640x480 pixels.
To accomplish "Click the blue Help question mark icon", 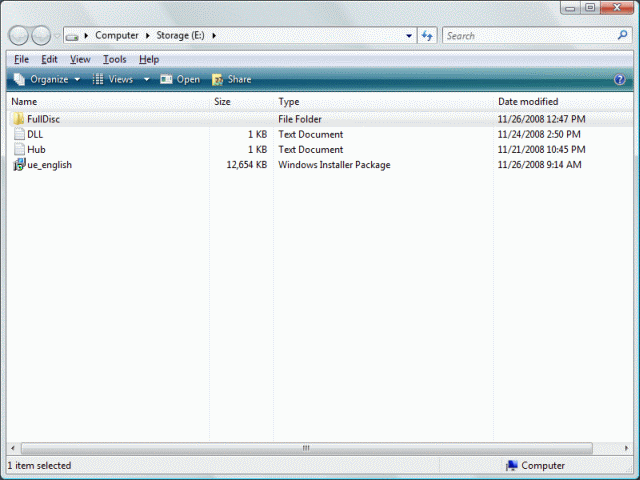I will [x=620, y=79].
